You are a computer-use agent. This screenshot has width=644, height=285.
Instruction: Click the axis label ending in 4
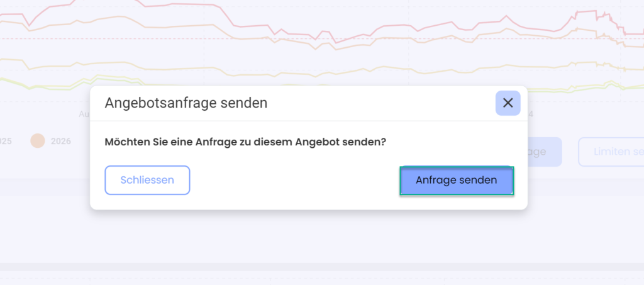tap(530, 114)
